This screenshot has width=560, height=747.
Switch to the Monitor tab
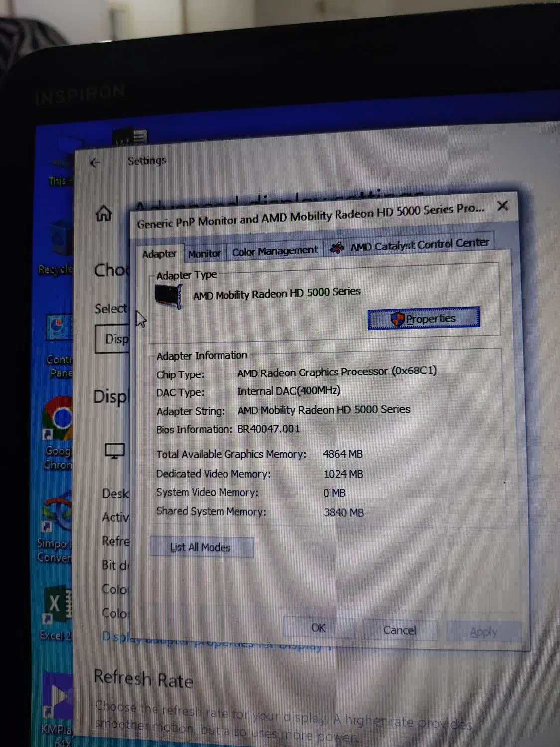pyautogui.click(x=204, y=254)
